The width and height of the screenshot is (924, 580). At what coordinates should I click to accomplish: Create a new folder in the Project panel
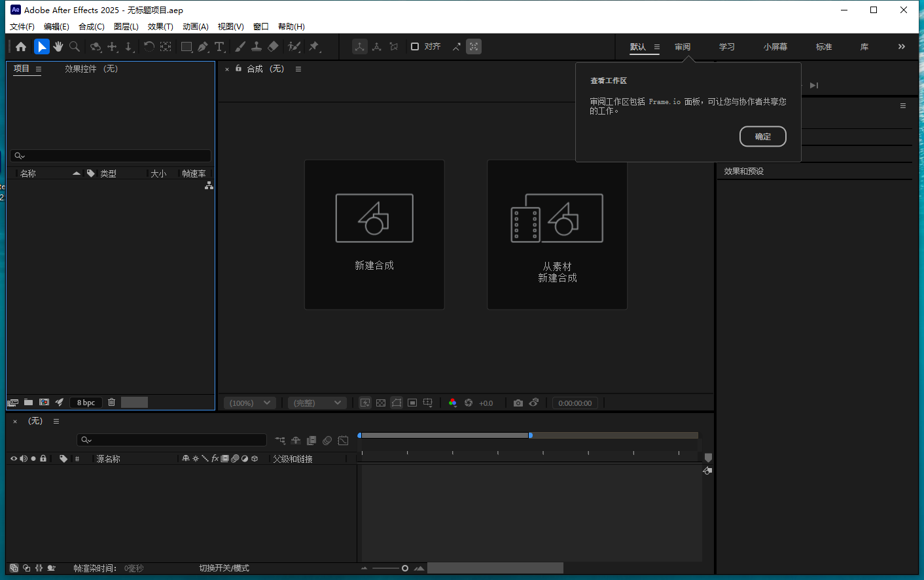point(28,403)
